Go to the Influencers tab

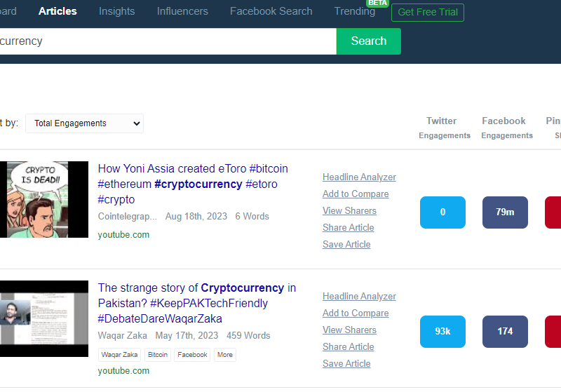[x=182, y=11]
